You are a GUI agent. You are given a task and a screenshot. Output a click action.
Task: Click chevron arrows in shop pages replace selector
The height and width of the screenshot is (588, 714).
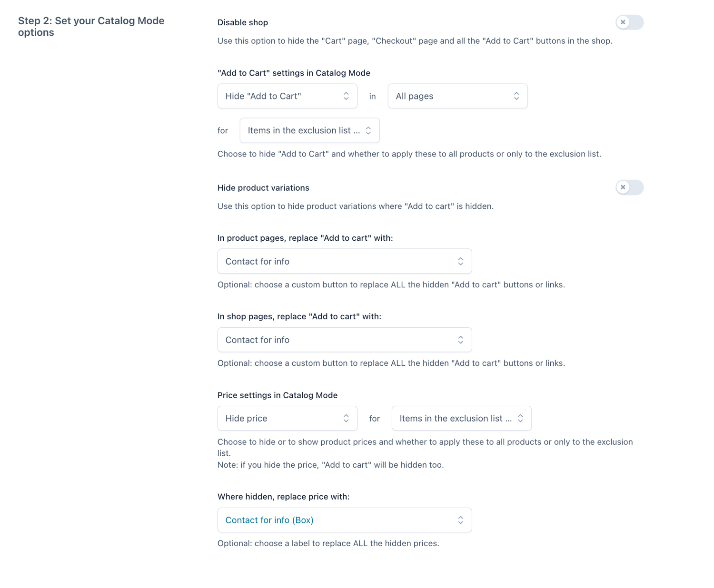point(460,340)
